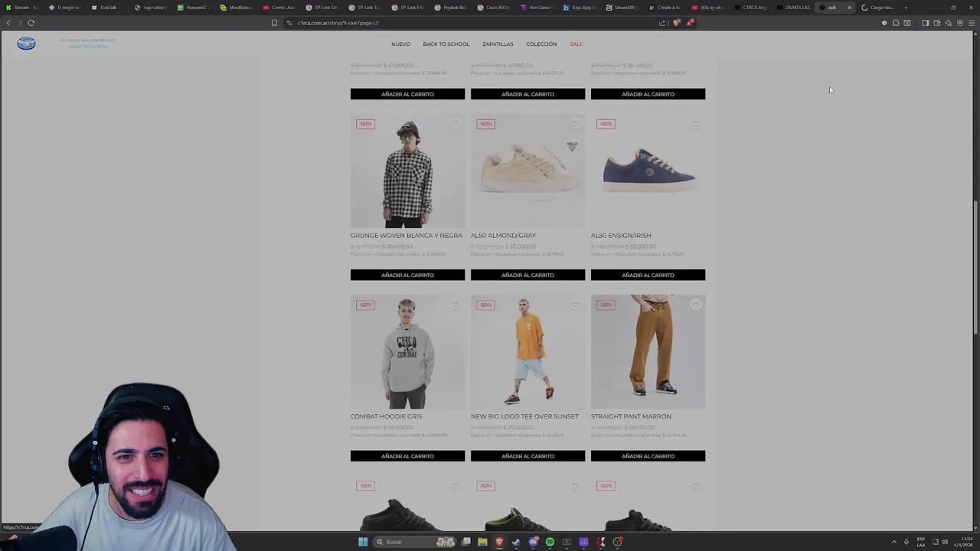Screen dimensions: 980x551
Task: Add New Big Logo Tee Over Sunset to cart
Action: (x=528, y=456)
